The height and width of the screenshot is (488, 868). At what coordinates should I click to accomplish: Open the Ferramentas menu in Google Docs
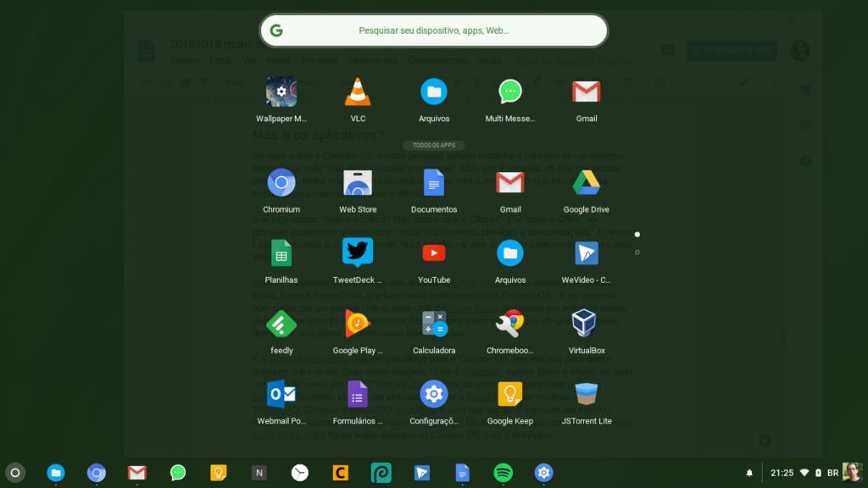point(373,60)
